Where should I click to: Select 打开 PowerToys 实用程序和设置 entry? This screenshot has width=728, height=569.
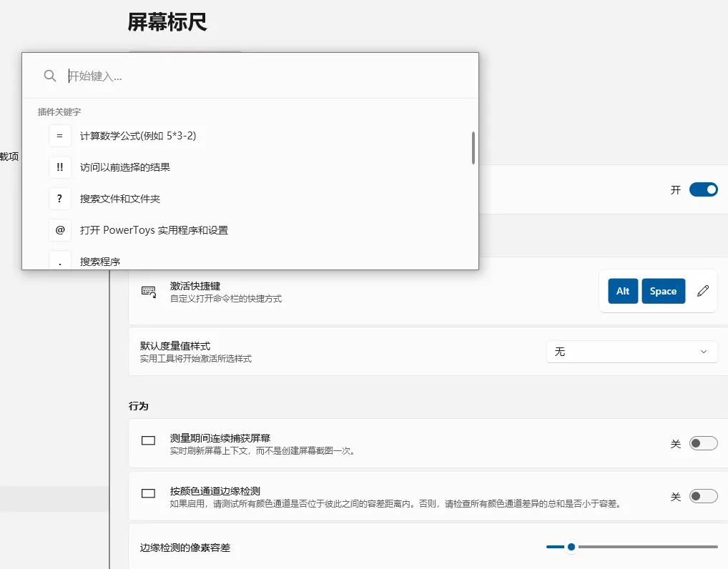(x=154, y=230)
